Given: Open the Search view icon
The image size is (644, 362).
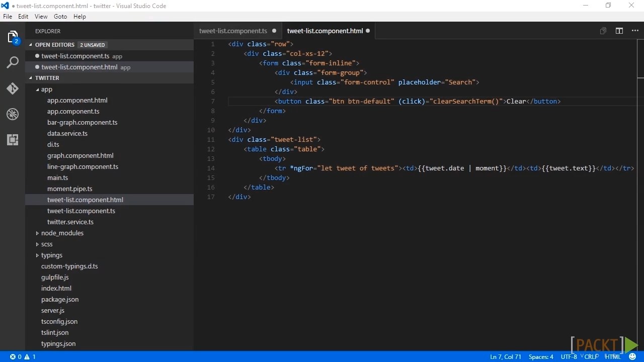Looking at the screenshot, I should (x=13, y=63).
